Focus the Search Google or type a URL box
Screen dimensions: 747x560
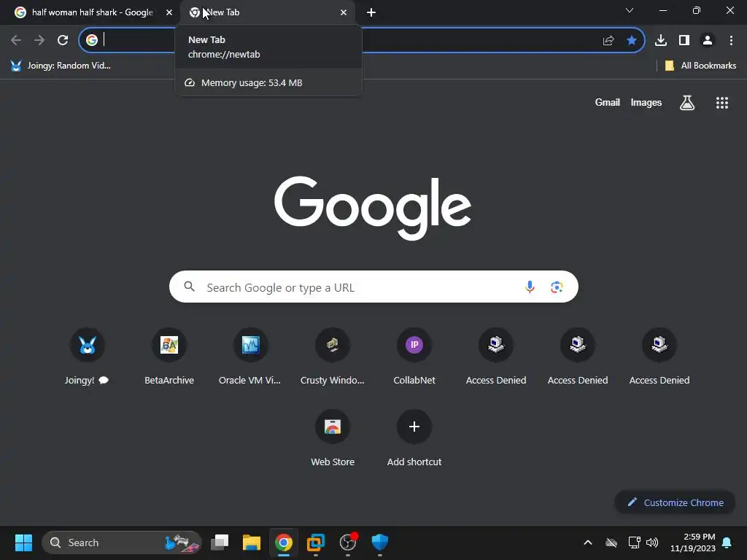pyautogui.click(x=373, y=287)
